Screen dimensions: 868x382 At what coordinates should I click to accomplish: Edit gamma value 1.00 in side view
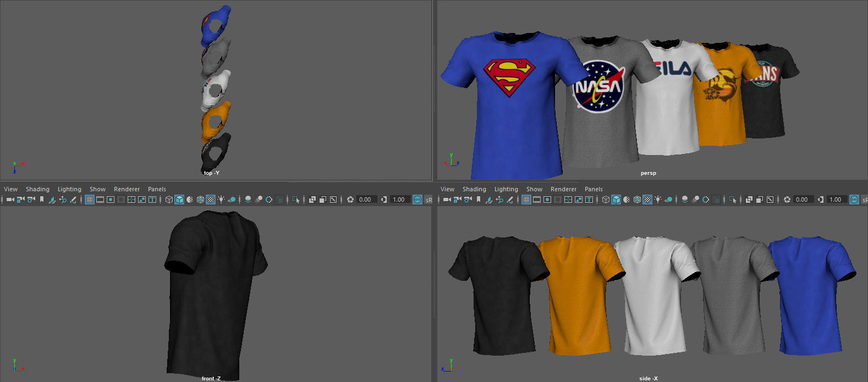point(837,200)
